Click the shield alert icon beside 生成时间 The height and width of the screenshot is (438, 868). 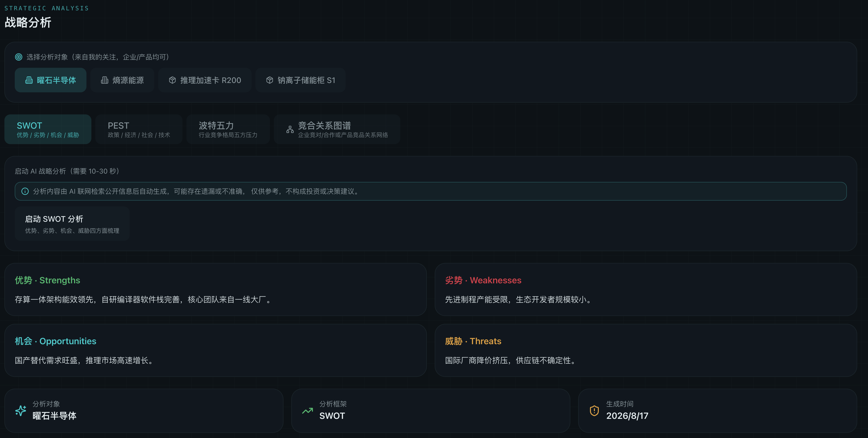point(594,411)
